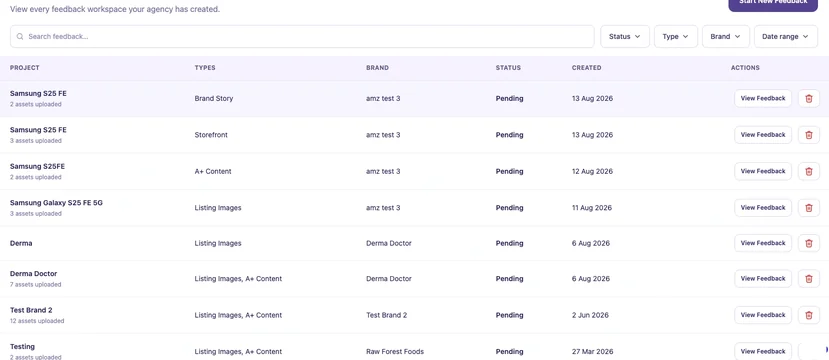The image size is (829, 360).
Task: Click the CREATED column header
Action: [x=586, y=68]
